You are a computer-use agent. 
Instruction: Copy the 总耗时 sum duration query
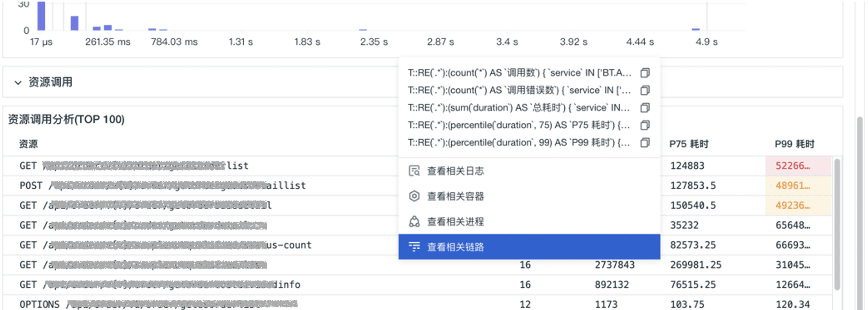point(645,108)
